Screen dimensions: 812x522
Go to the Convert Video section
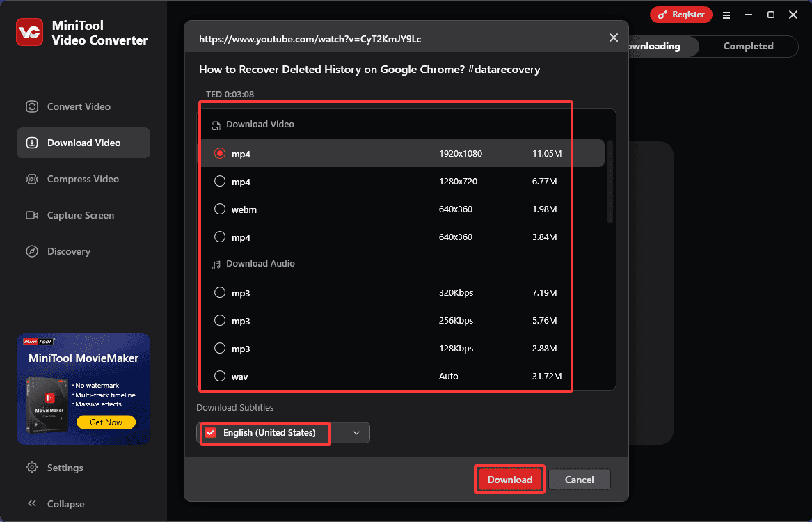pyautogui.click(x=83, y=106)
